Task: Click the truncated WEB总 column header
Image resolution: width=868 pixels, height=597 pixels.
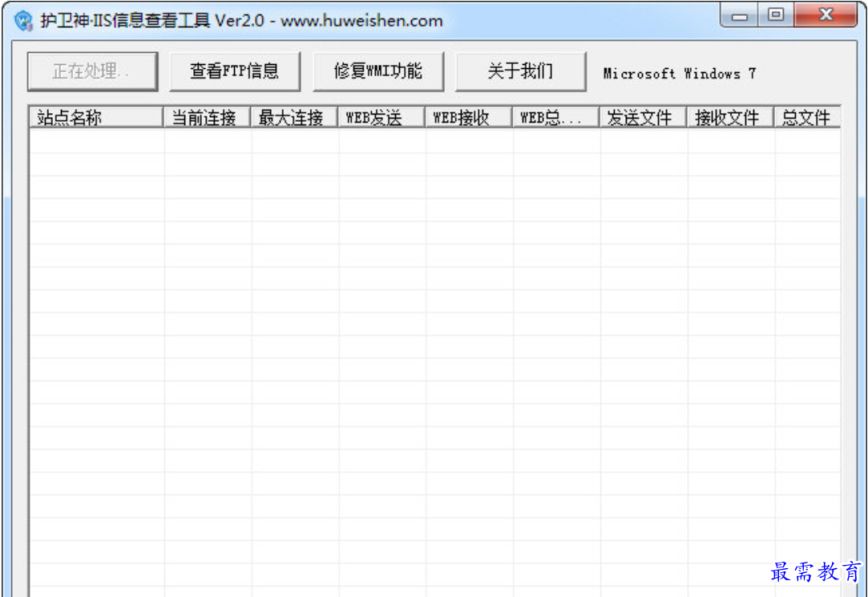Action: [x=551, y=116]
